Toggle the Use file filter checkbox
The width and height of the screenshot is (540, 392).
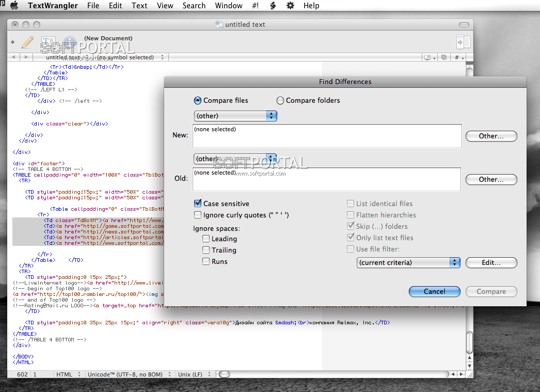351,249
